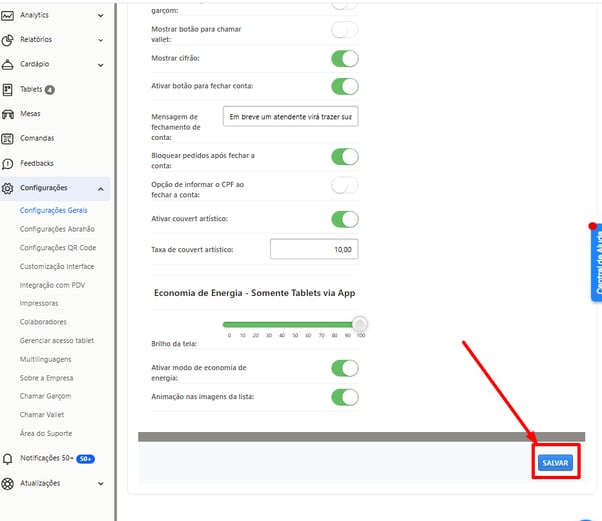Viewport: 602px width, 521px height.
Task: Click the Tablets icon in sidebar
Action: [x=8, y=90]
